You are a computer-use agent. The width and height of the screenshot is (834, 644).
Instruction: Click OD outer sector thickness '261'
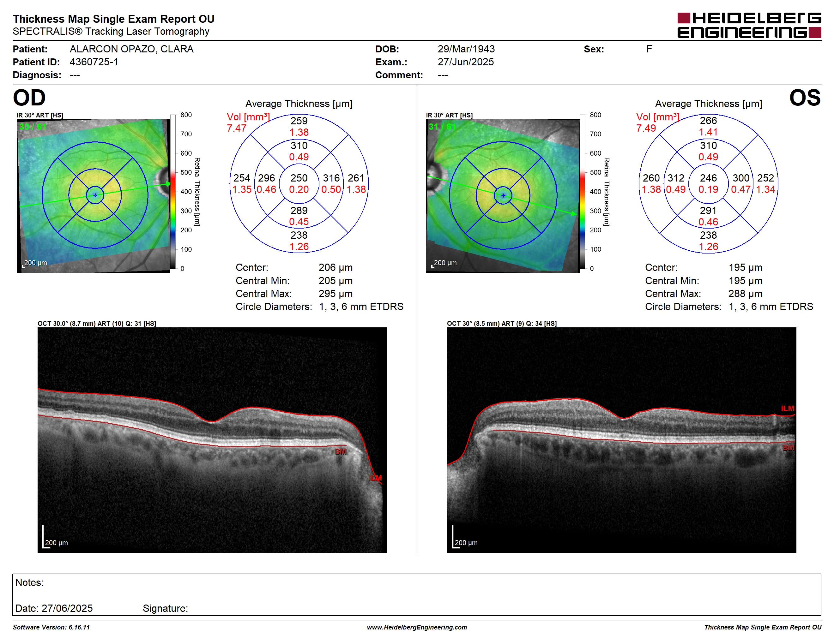point(356,178)
